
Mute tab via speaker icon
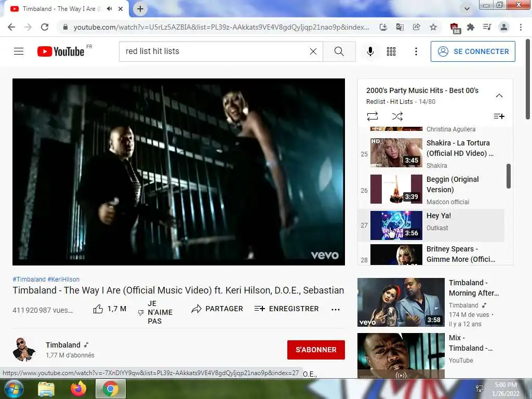(109, 9)
